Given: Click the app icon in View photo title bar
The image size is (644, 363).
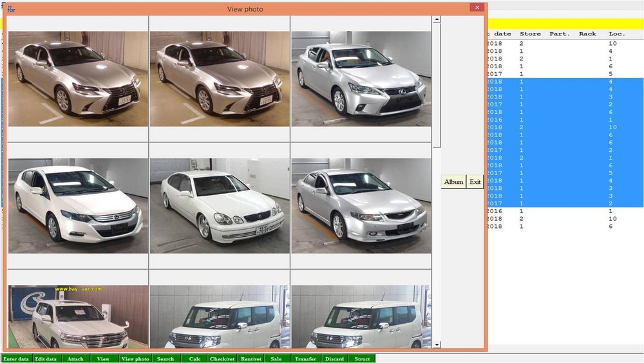Looking at the screenshot, I should (x=11, y=9).
